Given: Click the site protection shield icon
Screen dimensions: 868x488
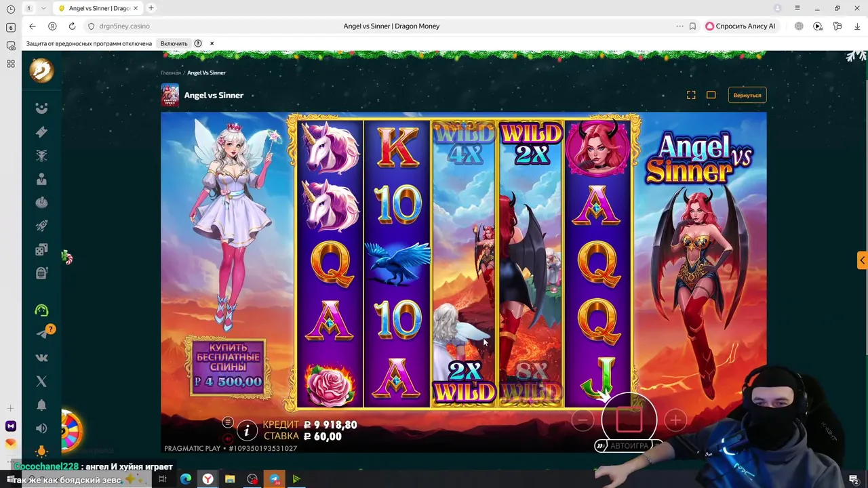Looking at the screenshot, I should pyautogui.click(x=92, y=26).
